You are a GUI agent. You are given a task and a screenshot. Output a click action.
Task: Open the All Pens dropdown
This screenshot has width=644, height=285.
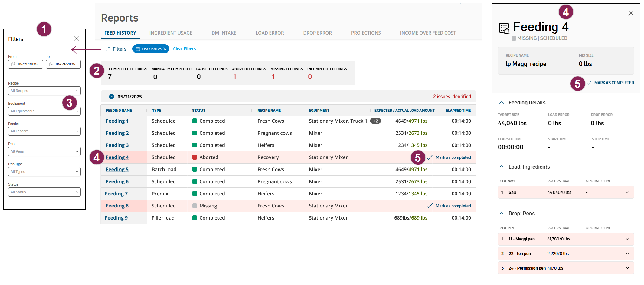pyautogui.click(x=44, y=151)
